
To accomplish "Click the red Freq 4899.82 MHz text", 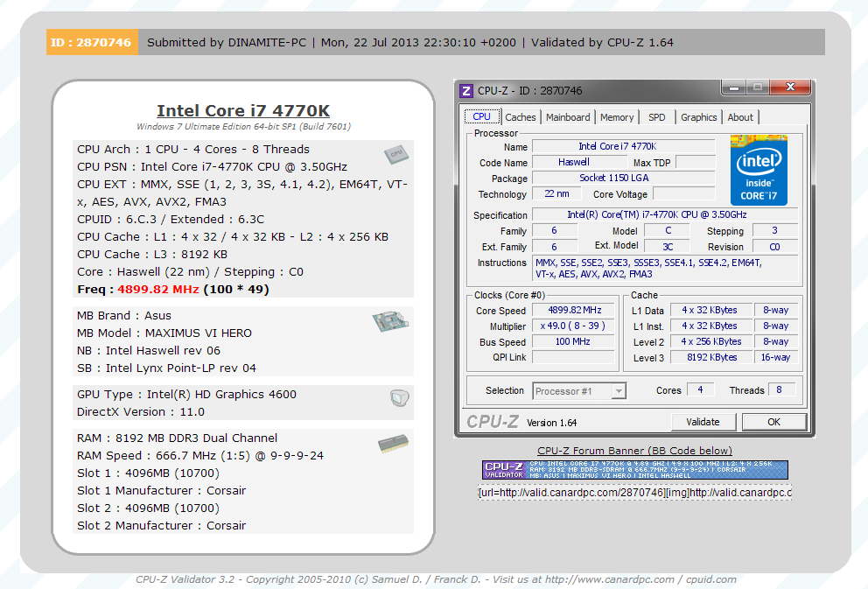I will [x=158, y=290].
